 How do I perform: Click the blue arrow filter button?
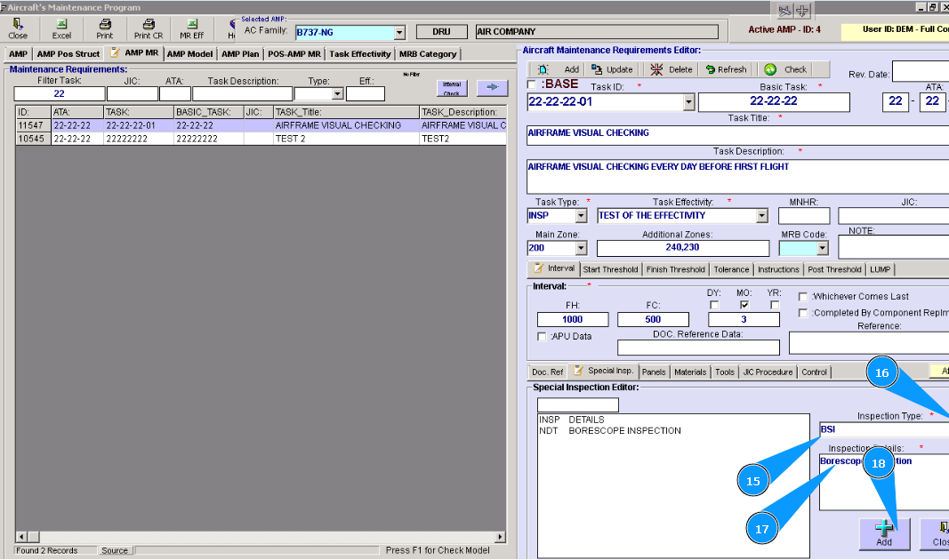[x=492, y=88]
